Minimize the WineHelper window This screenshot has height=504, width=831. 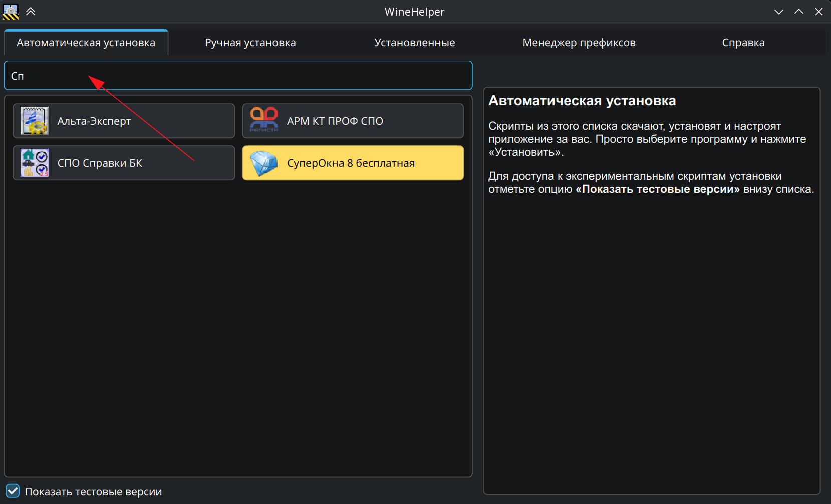[778, 12]
